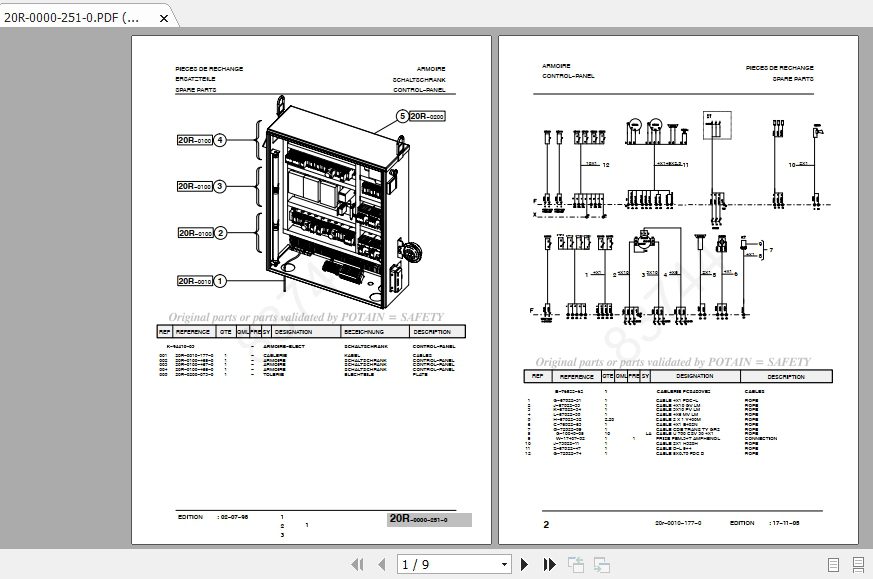Advance to the next page
Viewport: 873px width, 579px height.
525,565
